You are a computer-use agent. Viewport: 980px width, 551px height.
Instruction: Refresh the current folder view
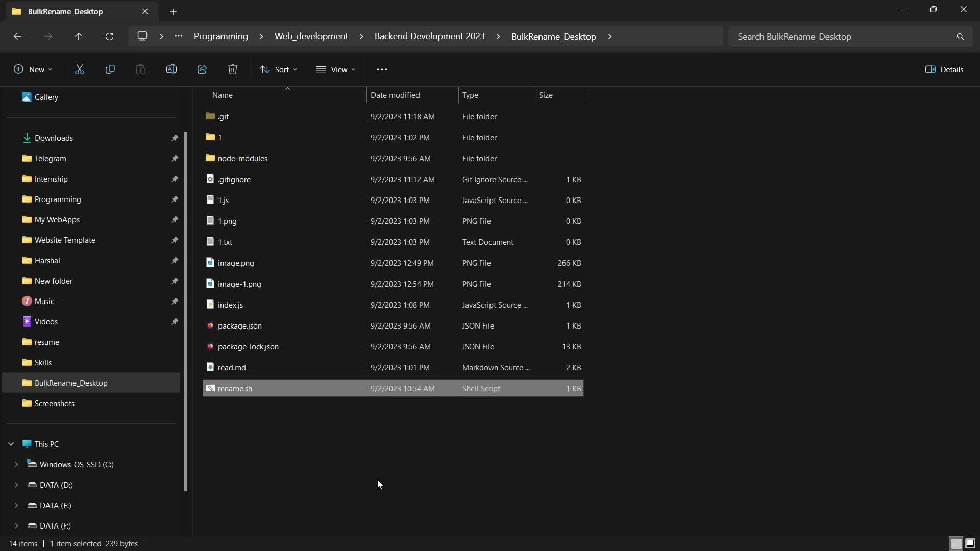[109, 36]
